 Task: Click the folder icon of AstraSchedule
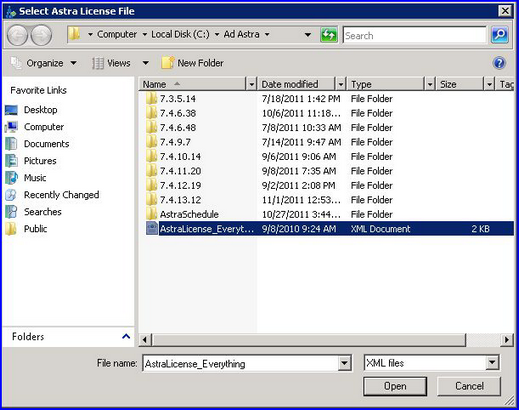coord(151,214)
